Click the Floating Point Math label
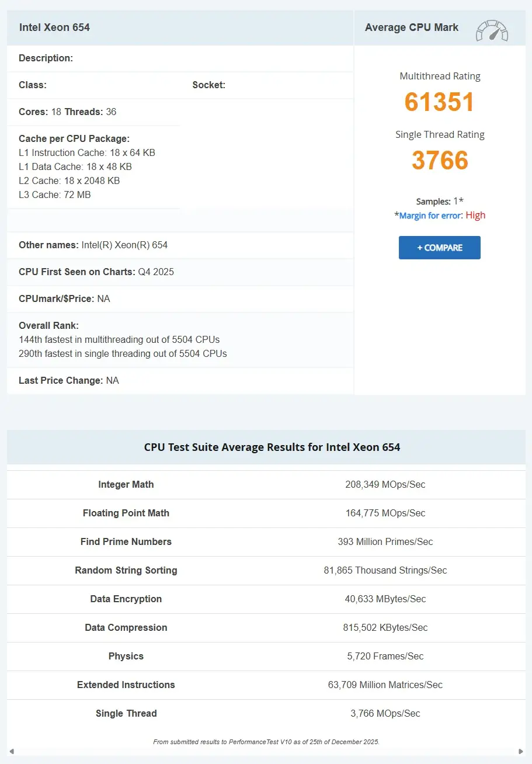 pos(126,513)
